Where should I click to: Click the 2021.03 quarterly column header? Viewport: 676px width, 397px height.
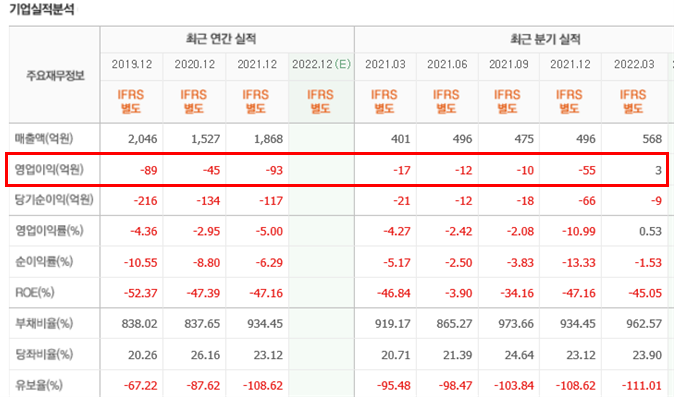click(x=385, y=65)
